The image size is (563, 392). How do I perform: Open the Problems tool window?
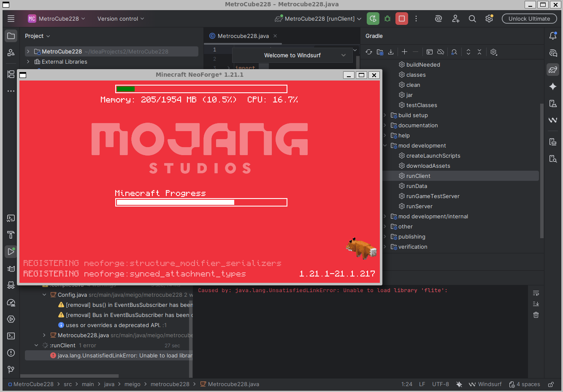[x=11, y=352]
